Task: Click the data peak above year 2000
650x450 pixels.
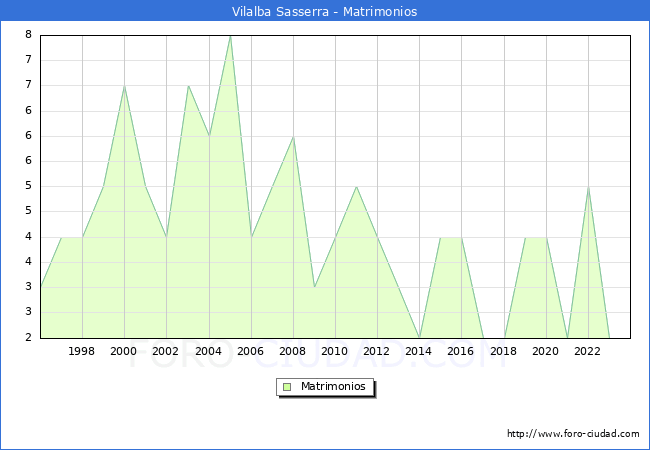Action: pyautogui.click(x=124, y=86)
